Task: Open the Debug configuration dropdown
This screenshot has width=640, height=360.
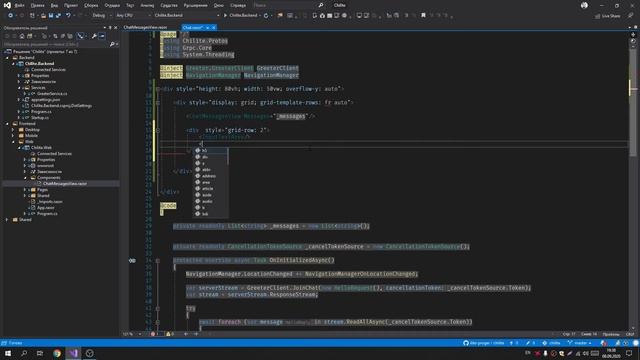Action: pyautogui.click(x=100, y=16)
